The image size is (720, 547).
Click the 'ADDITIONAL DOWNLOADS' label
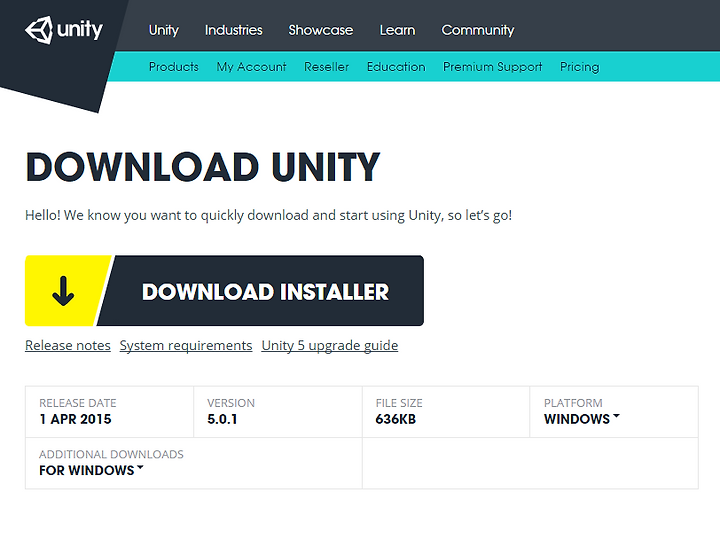[111, 454]
